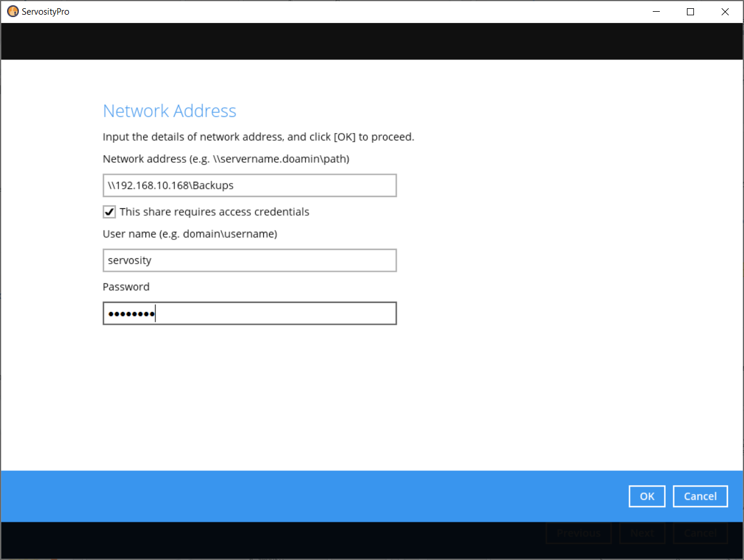
Task: Click the masked password dots
Action: 131,313
